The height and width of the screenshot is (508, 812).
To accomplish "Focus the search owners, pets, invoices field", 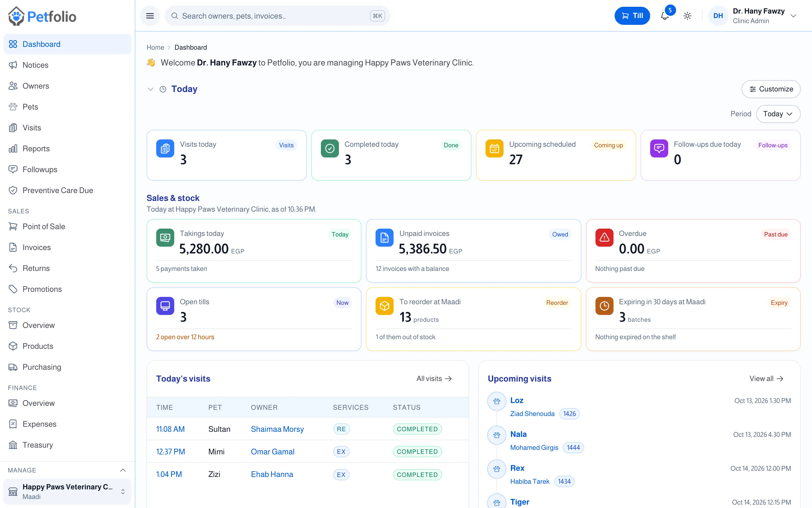I will click(x=277, y=16).
